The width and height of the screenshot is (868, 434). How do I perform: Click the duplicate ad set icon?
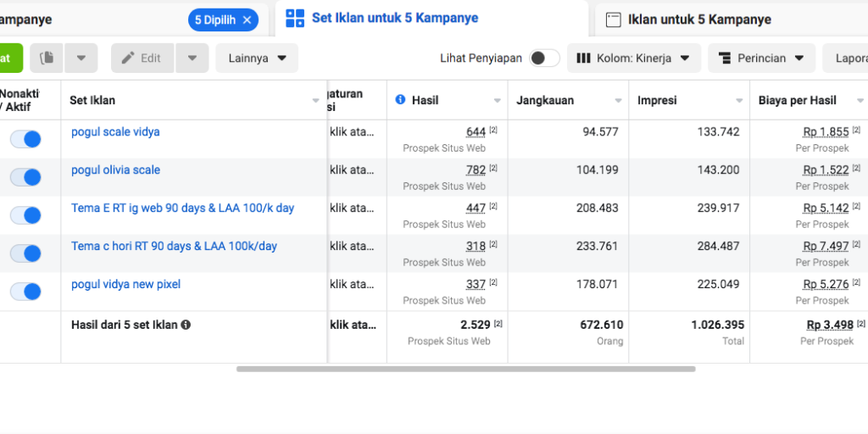click(x=47, y=58)
